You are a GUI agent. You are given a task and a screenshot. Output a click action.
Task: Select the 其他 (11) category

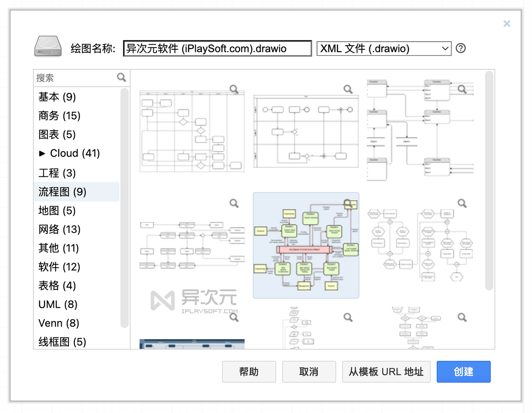(76, 248)
